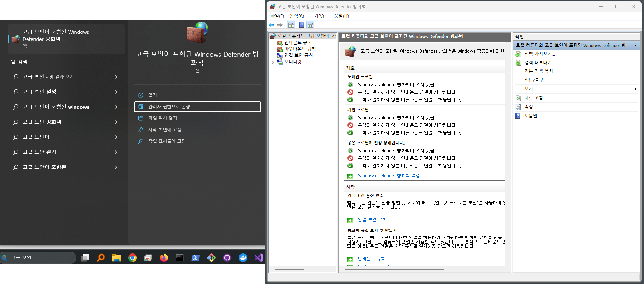Open the 동작(A) menu
Image resolution: width=644 pixels, height=284 pixels.
tap(297, 16)
